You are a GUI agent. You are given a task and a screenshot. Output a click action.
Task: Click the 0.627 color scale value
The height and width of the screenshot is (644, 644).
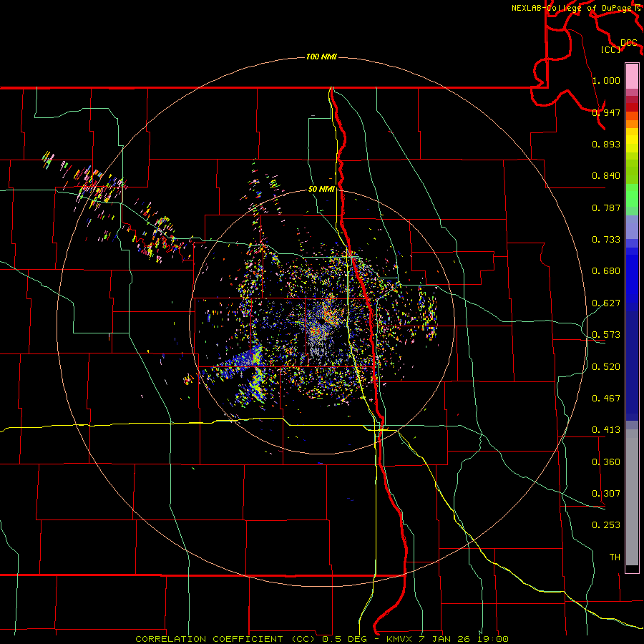[x=606, y=303]
